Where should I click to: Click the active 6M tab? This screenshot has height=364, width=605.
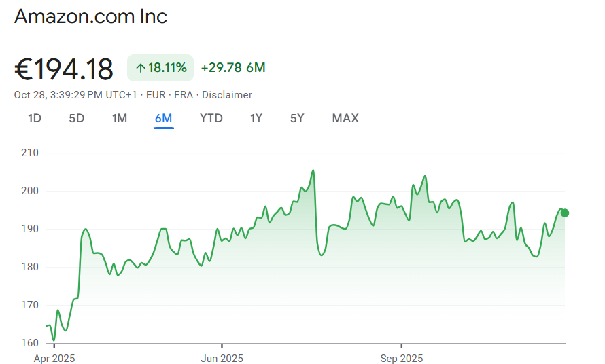(163, 118)
